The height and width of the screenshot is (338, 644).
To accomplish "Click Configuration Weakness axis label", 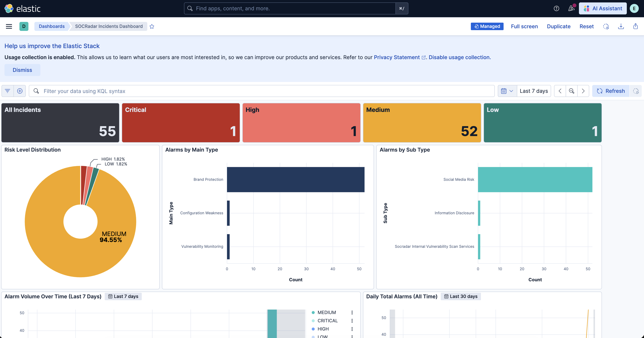I will click(x=202, y=213).
